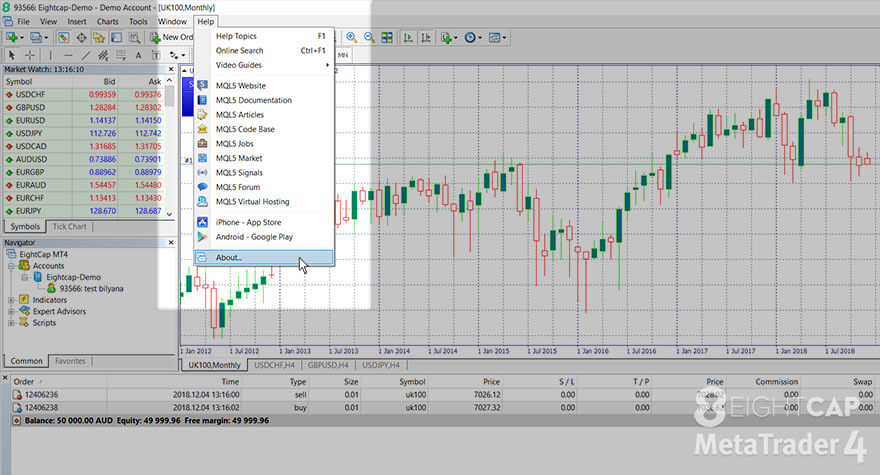Expand the Expert Advisors tree node
Viewport: 880px width, 475px height.
tap(11, 311)
